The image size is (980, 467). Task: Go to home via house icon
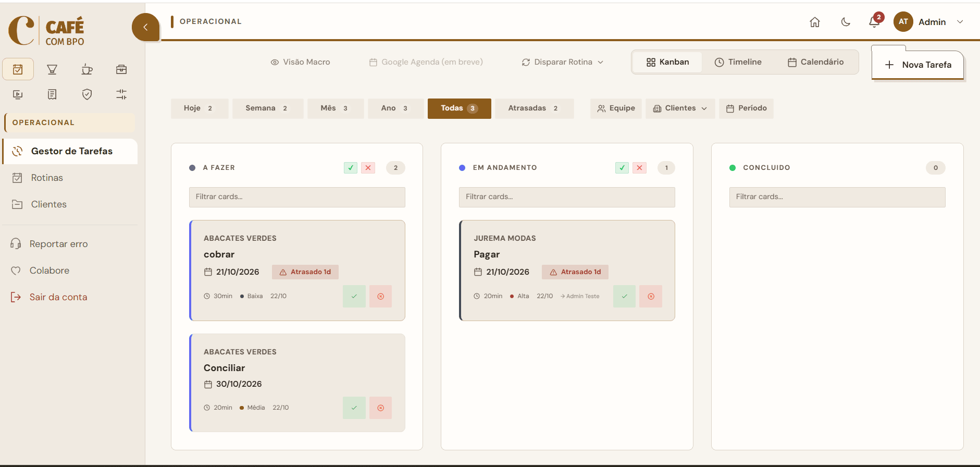[815, 22]
